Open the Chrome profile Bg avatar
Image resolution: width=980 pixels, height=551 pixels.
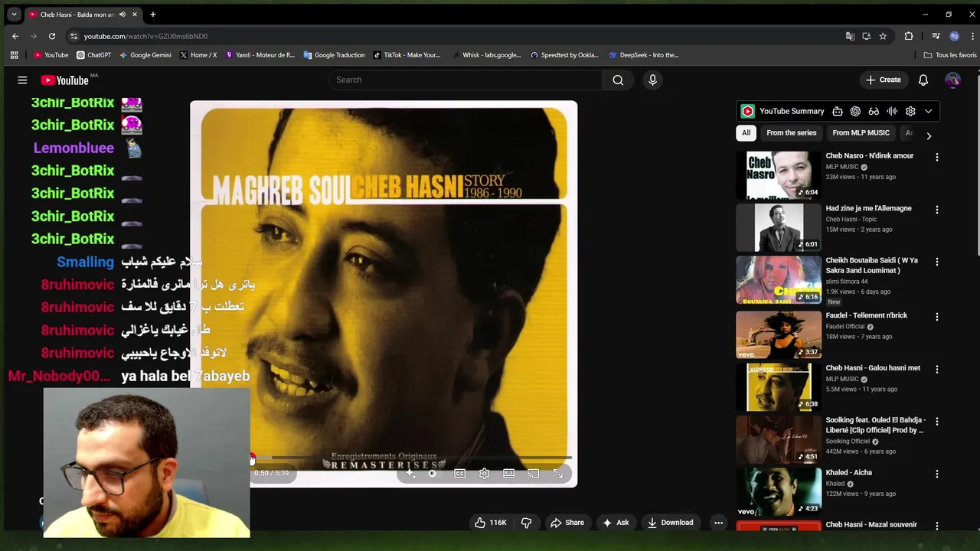coord(954,36)
